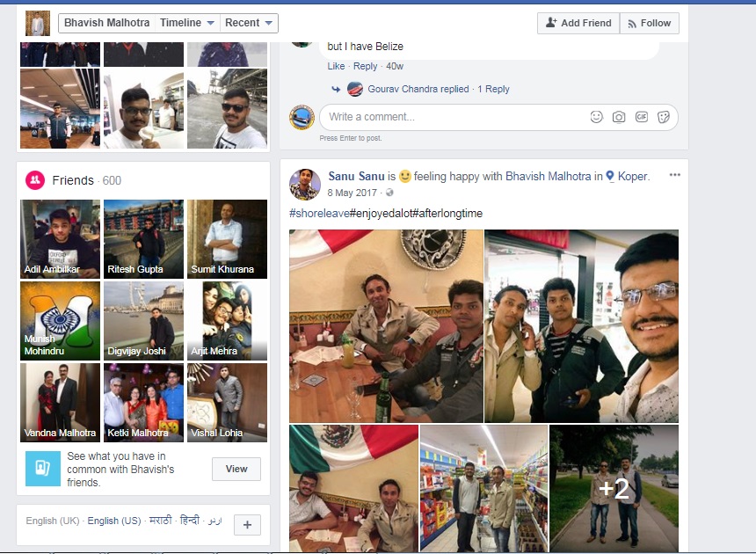Click the blue common friends icon

pos(43,468)
